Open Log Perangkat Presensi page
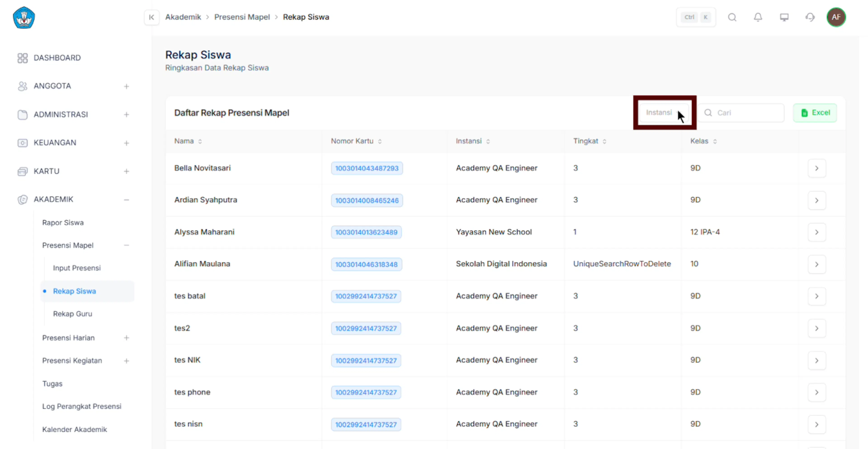The height and width of the screenshot is (449, 868). pyautogui.click(x=82, y=406)
